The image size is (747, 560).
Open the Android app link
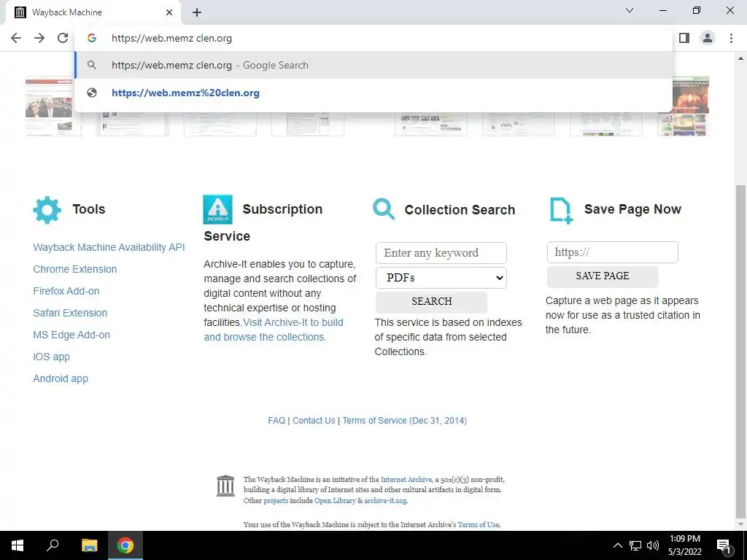pos(61,378)
